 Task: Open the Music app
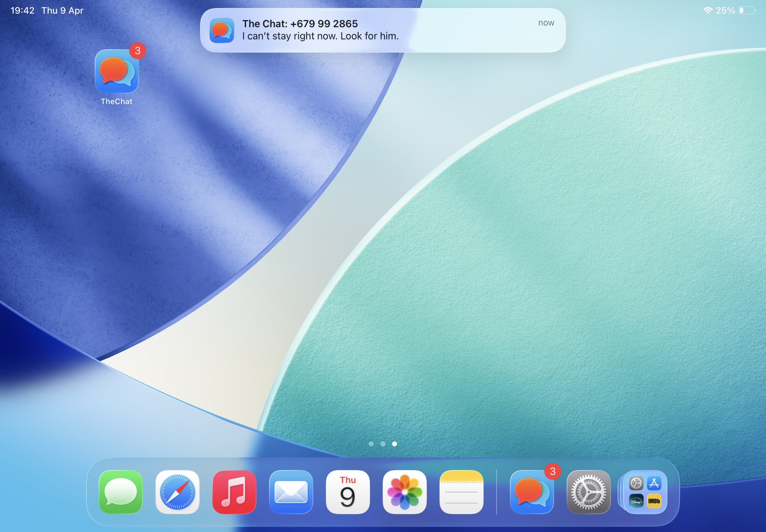[234, 492]
